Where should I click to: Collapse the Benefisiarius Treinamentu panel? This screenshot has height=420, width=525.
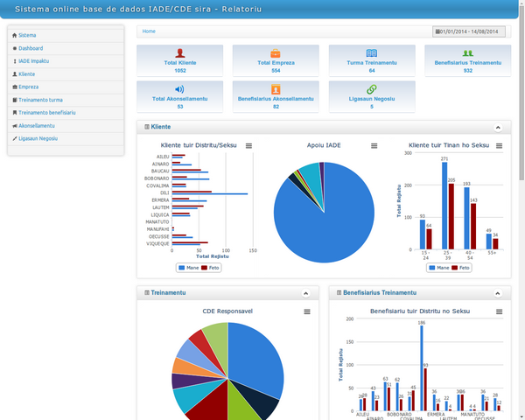pyautogui.click(x=498, y=293)
